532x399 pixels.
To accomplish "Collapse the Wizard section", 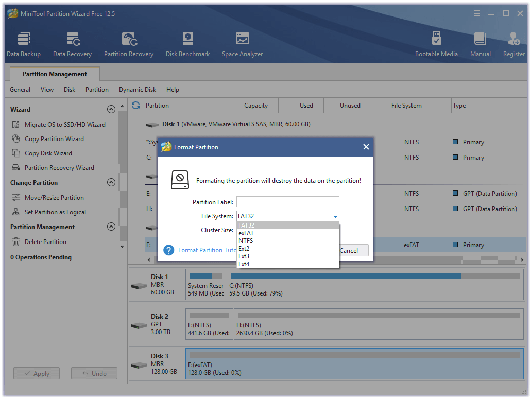I will [x=111, y=109].
